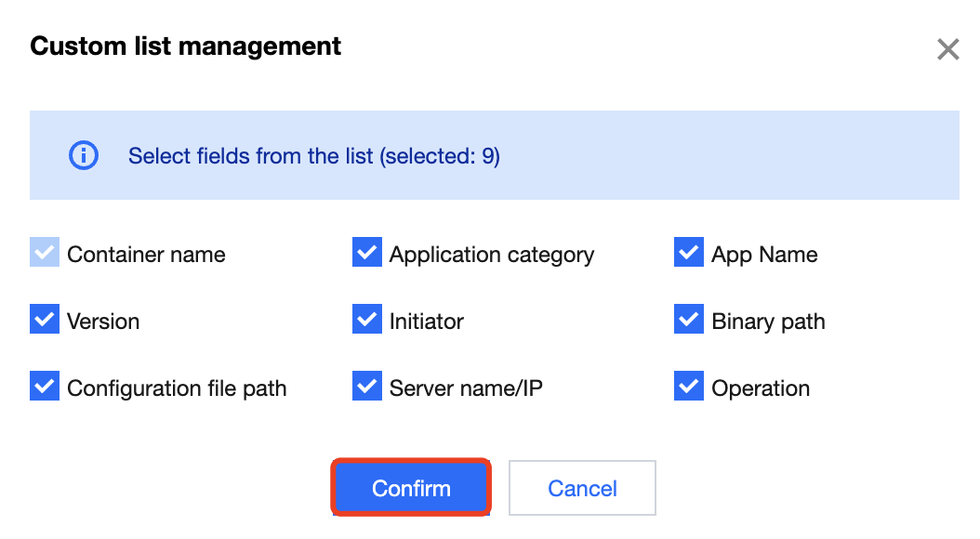Click the disabled Container name checkbox

pos(45,253)
